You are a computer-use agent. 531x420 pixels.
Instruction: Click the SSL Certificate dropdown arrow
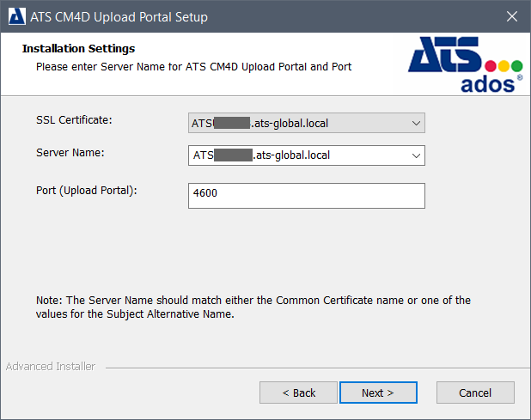coord(416,123)
